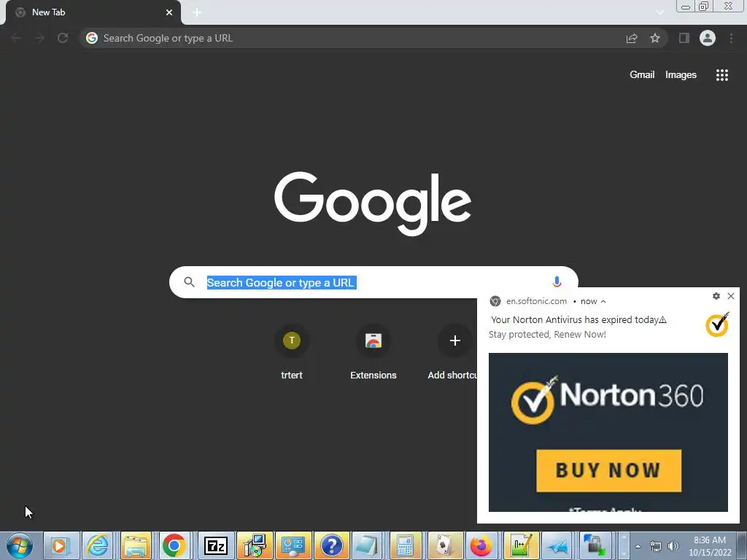
Task: Open the Extensions shortcut
Action: pyautogui.click(x=373, y=352)
